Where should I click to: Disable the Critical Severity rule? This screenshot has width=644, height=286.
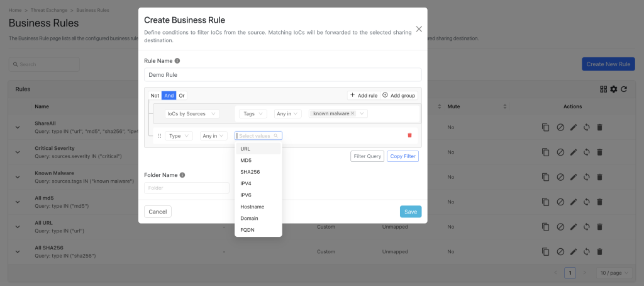[560, 152]
